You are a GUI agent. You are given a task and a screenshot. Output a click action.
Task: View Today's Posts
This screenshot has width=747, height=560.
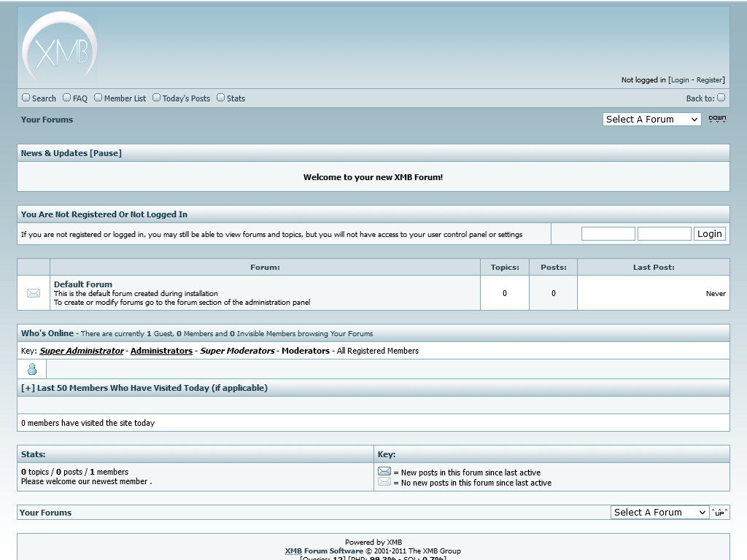(x=186, y=98)
